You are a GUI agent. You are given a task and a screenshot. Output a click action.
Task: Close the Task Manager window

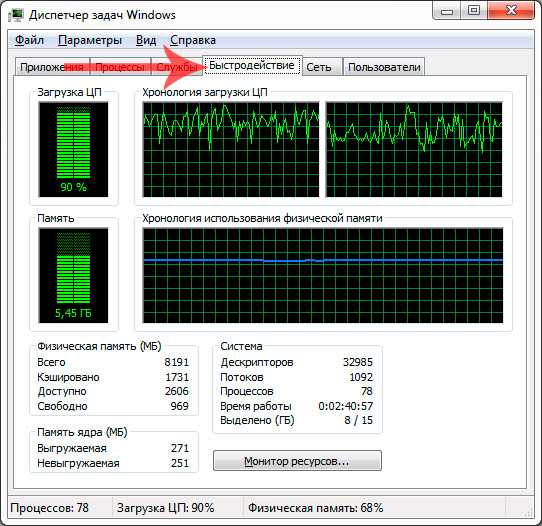click(511, 11)
